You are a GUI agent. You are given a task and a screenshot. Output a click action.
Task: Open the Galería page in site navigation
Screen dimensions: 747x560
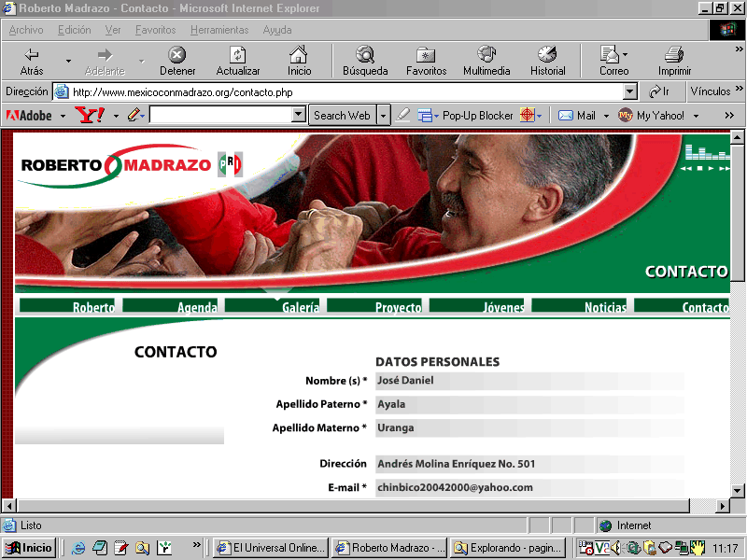tap(300, 307)
